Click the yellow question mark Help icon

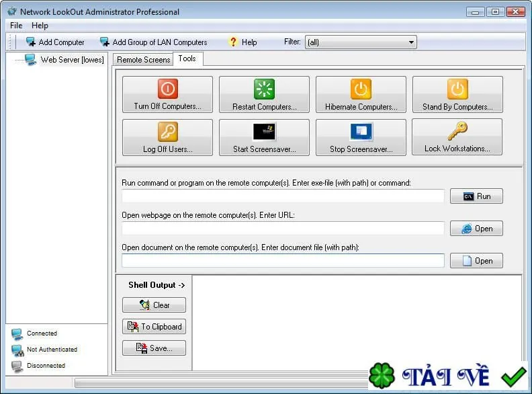[233, 42]
